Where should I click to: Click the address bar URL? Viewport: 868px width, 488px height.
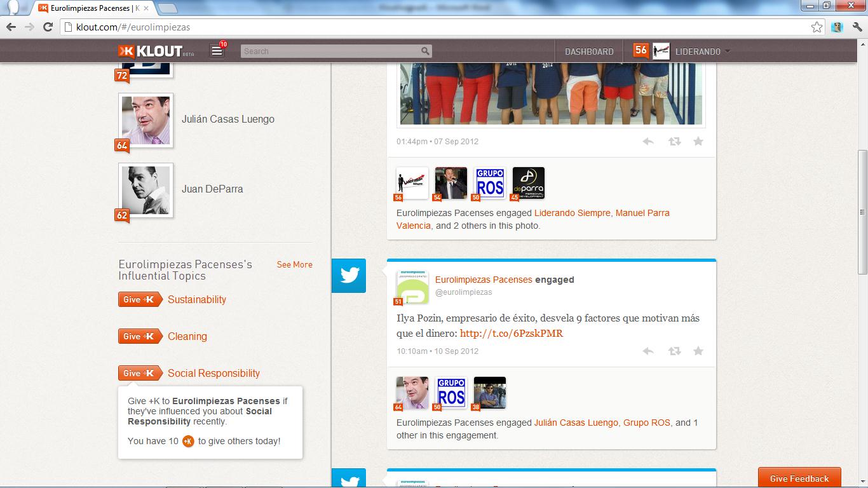click(x=133, y=27)
